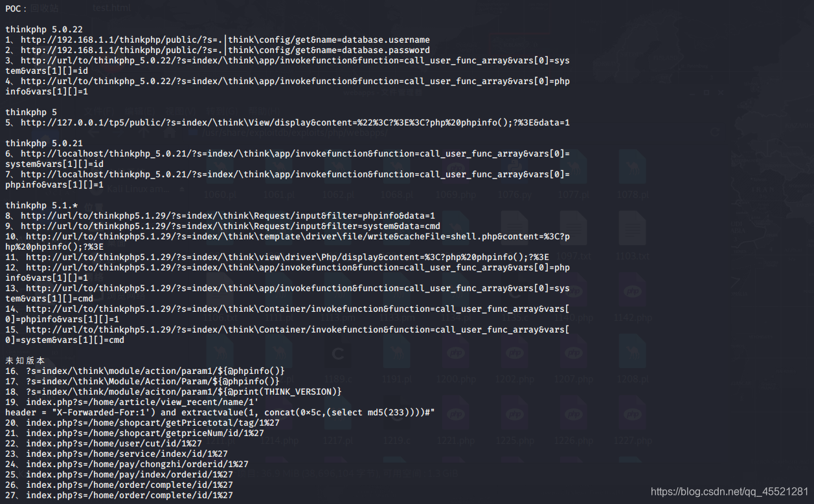This screenshot has height=504, width=814.
Task: Select POC line 1 with database.username
Action: coord(218,39)
